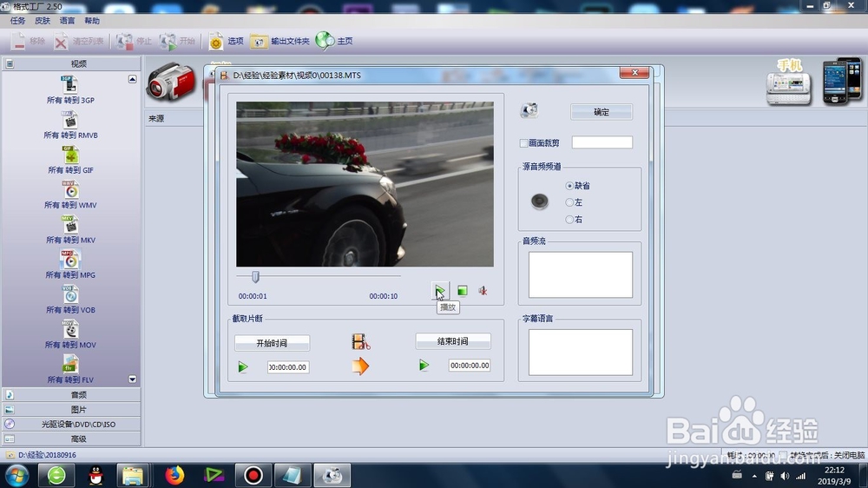Click inside the 音频流 list box
This screenshot has height=488, width=868.
(580, 274)
